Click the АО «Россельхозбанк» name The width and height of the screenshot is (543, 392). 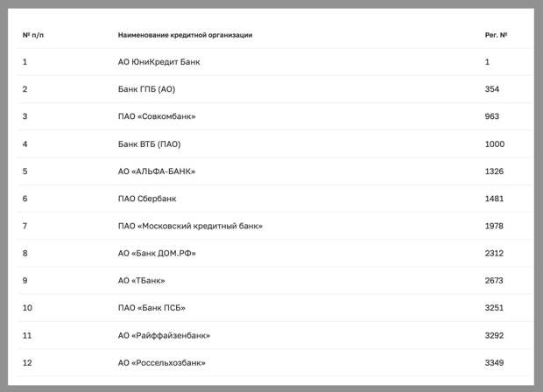point(162,362)
